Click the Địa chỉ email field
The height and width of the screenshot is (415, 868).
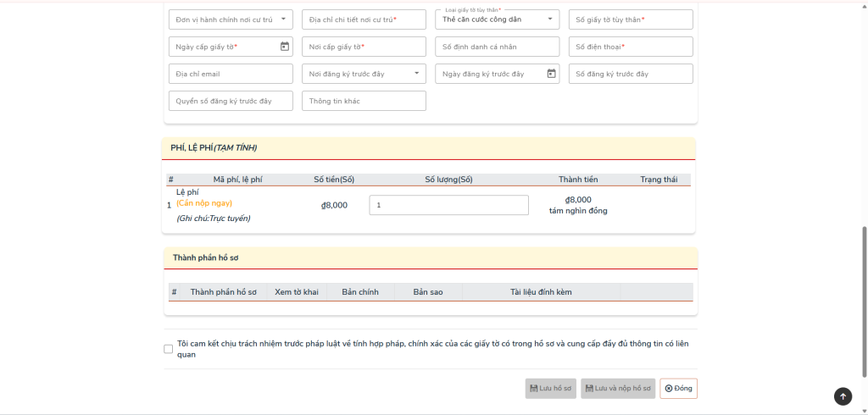(231, 74)
